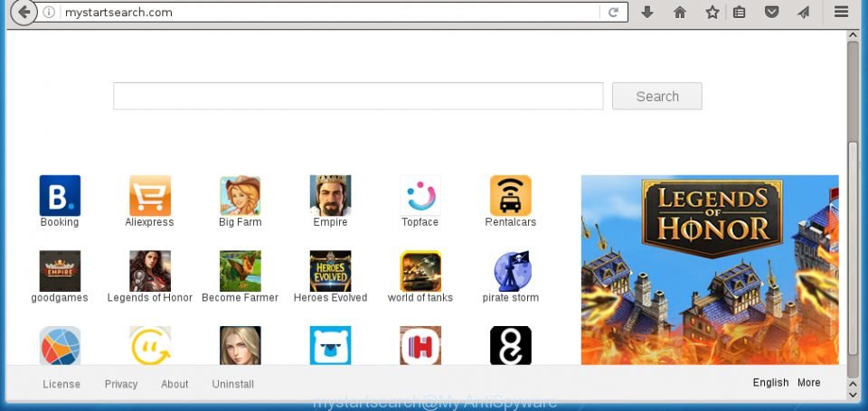The width and height of the screenshot is (868, 411).
Task: Open the world of tanks icon
Action: click(x=420, y=271)
